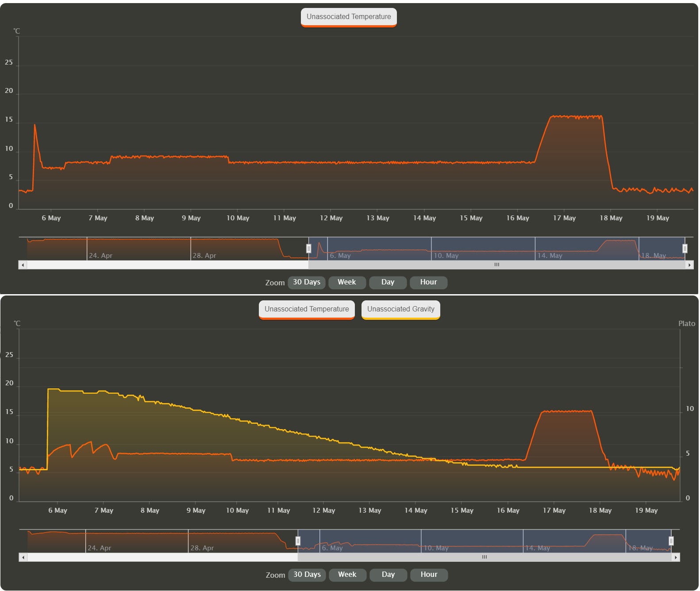Toggle Unassociated Temperature series in top chart
Image resolution: width=700 pixels, height=591 pixels.
pyautogui.click(x=349, y=17)
